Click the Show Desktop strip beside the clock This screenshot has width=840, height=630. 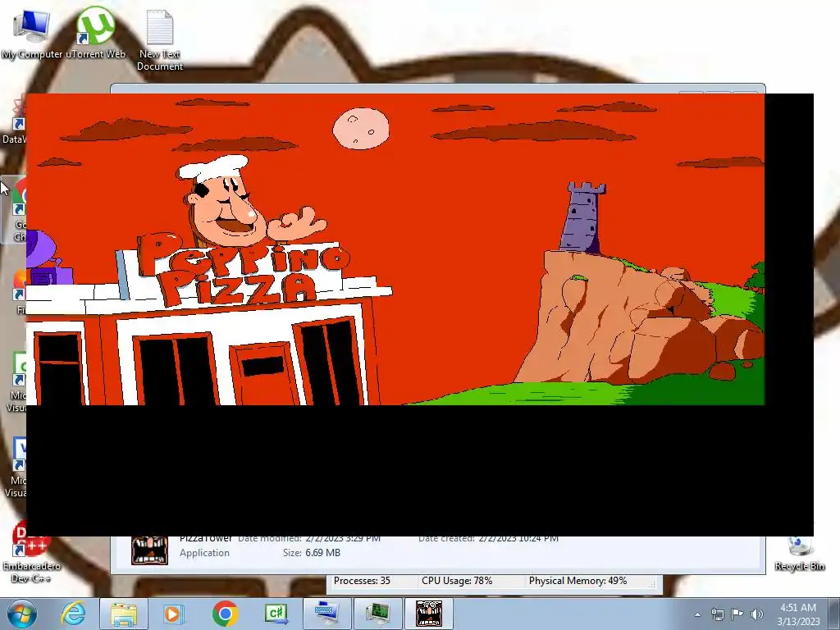pos(834,614)
